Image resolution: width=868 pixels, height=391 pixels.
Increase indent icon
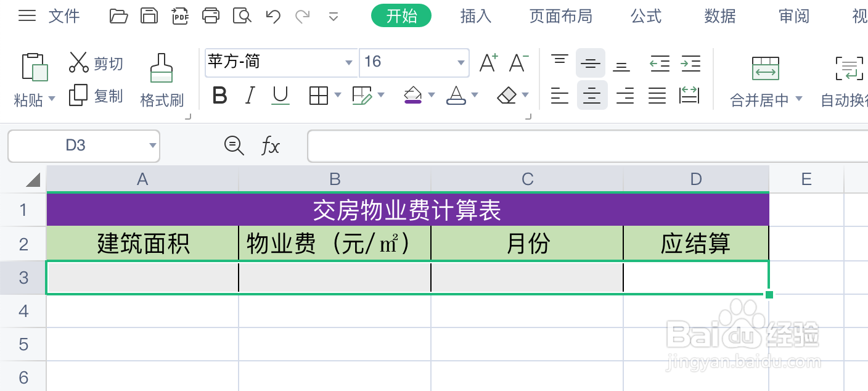point(690,63)
